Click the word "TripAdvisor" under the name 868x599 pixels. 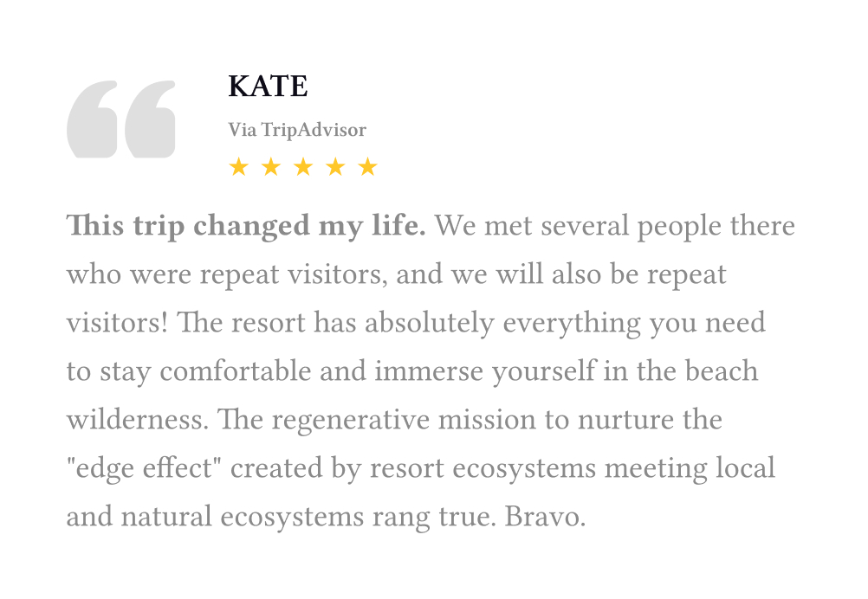pos(314,130)
